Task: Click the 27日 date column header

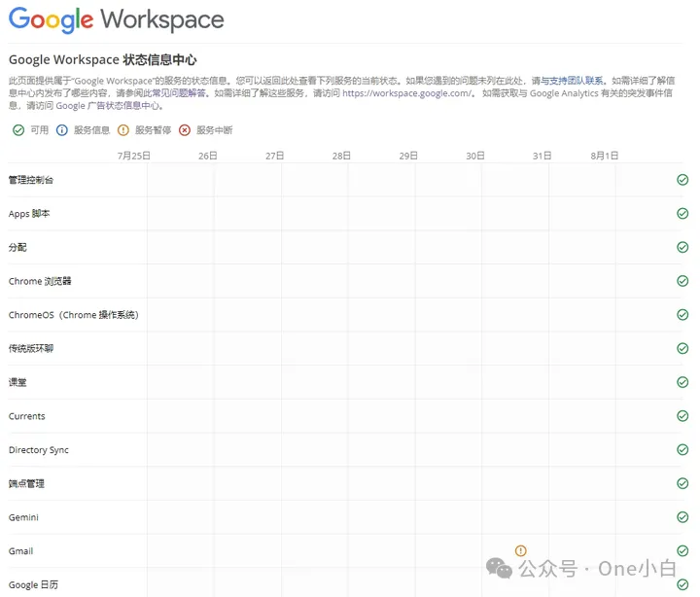Action: coord(274,156)
